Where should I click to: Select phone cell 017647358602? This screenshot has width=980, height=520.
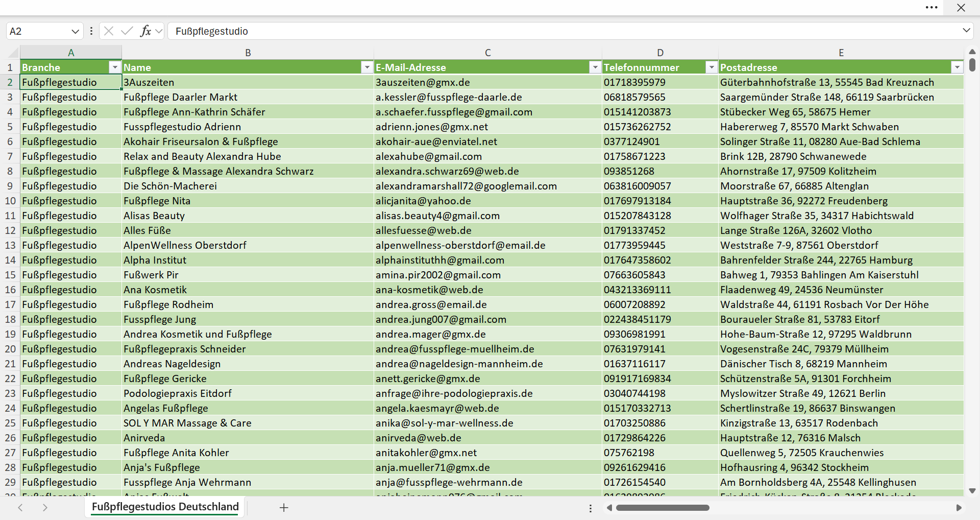(x=660, y=260)
